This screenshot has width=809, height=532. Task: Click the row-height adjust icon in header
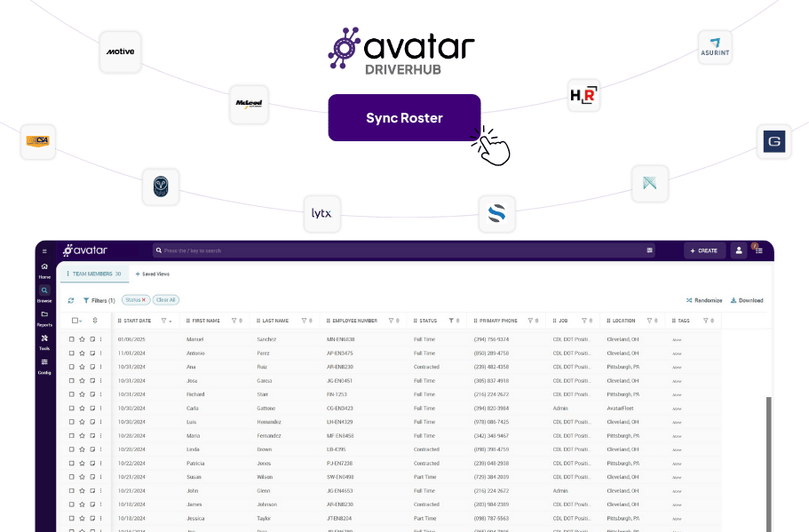[x=95, y=321]
